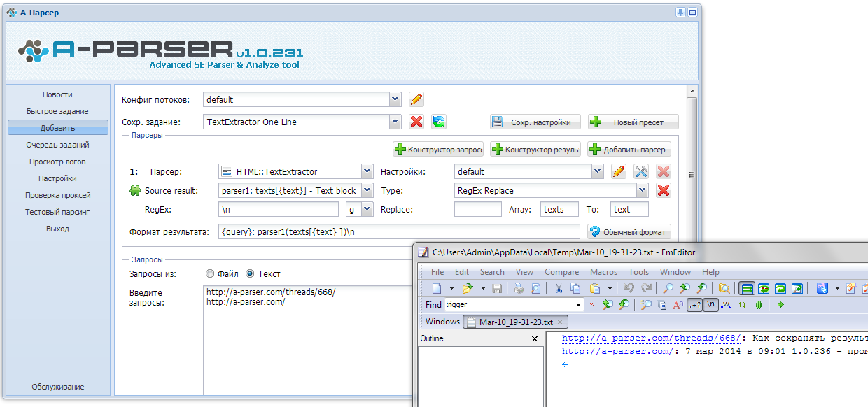Expand the Сохр. задание dropdown
The width and height of the screenshot is (868, 407).
pyautogui.click(x=395, y=122)
